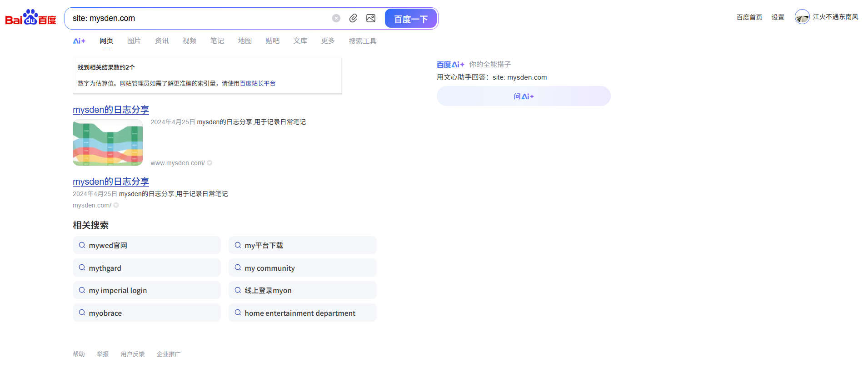The height and width of the screenshot is (369, 868).
Task: Select the 网页 tab
Action: click(x=106, y=41)
